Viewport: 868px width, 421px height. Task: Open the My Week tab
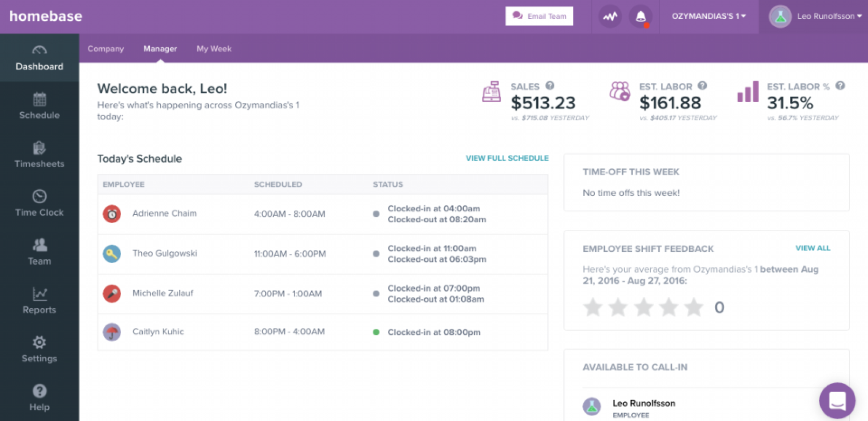[x=214, y=49]
